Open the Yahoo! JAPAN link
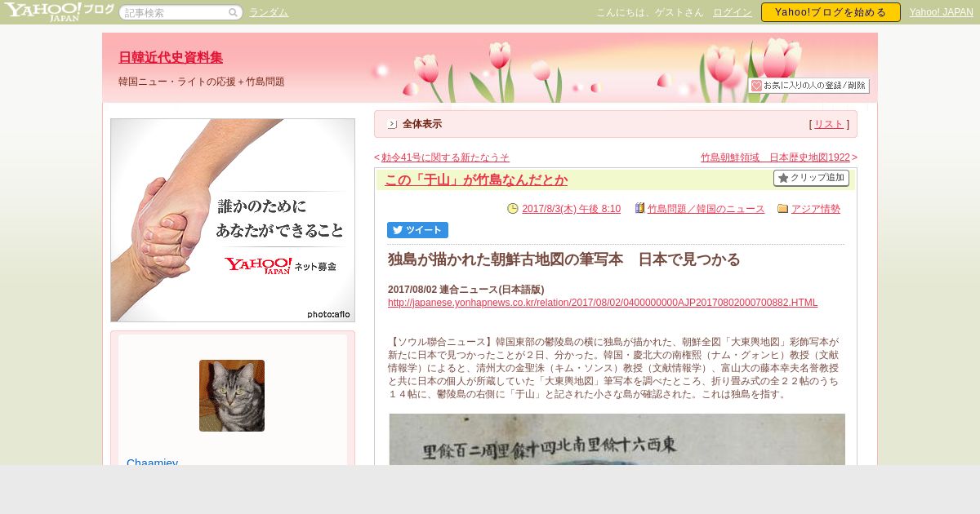980x514 pixels. [x=942, y=12]
